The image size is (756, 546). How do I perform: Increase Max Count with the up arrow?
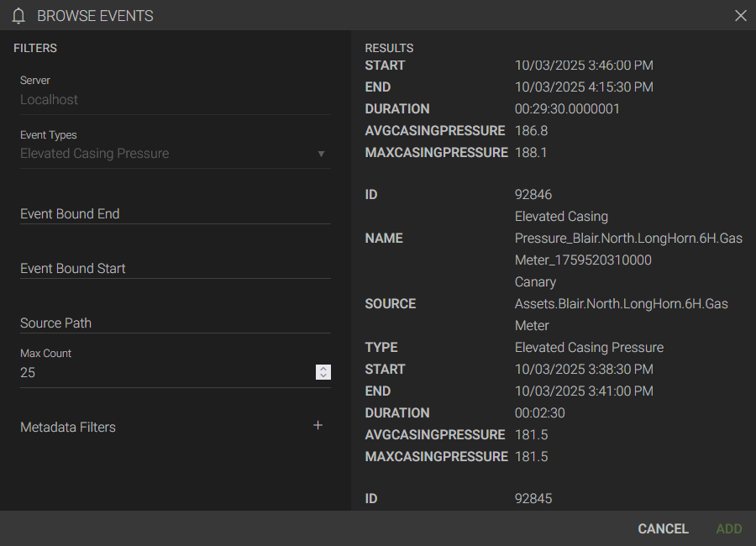323,369
